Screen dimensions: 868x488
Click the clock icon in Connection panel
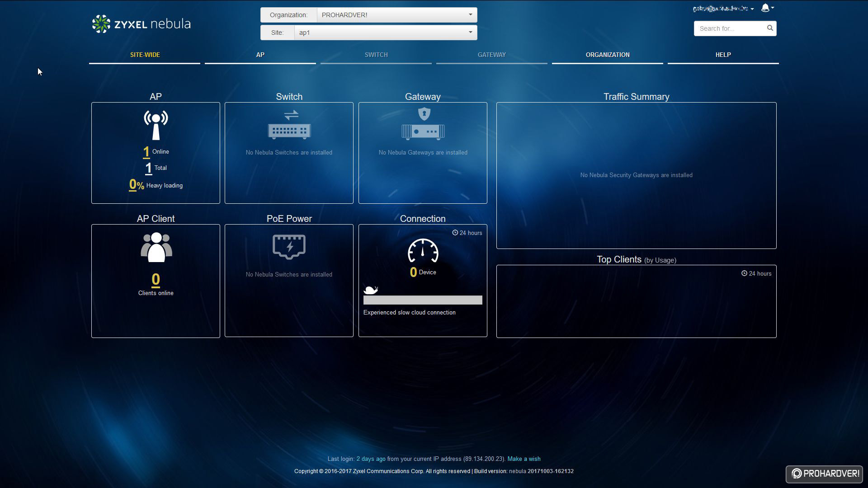click(x=455, y=233)
